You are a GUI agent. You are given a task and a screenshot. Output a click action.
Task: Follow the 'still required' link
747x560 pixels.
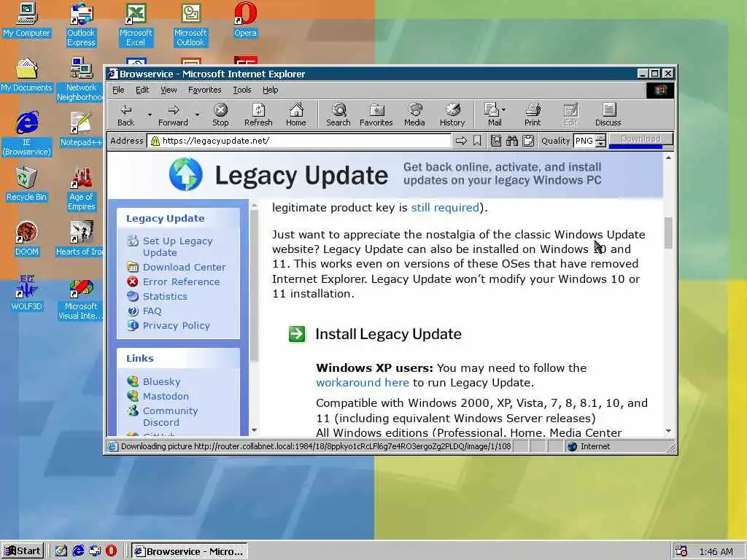pyautogui.click(x=445, y=208)
